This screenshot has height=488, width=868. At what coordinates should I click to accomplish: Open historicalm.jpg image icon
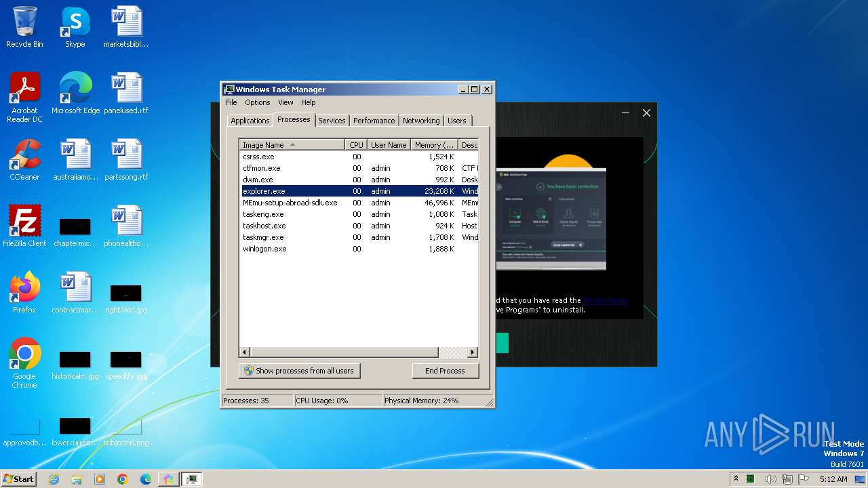(75, 365)
